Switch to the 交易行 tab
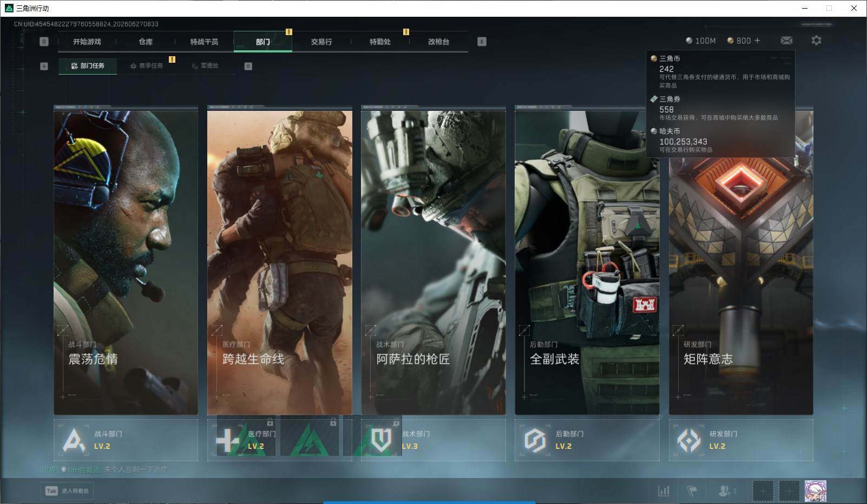Screen dimensions: 867x504 point(321,42)
